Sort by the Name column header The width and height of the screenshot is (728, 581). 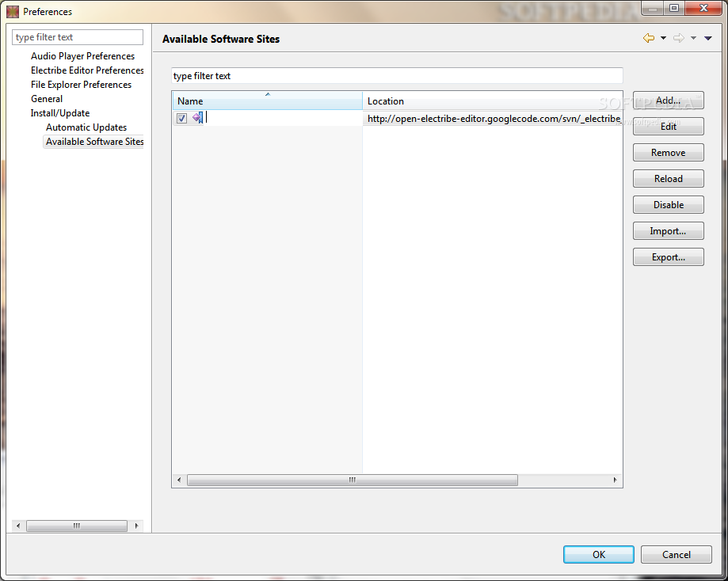(268, 101)
